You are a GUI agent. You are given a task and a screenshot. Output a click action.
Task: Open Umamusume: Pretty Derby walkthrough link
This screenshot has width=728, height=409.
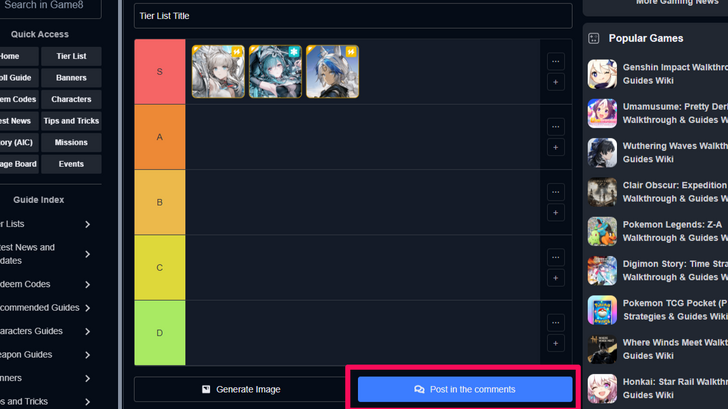[675, 113]
